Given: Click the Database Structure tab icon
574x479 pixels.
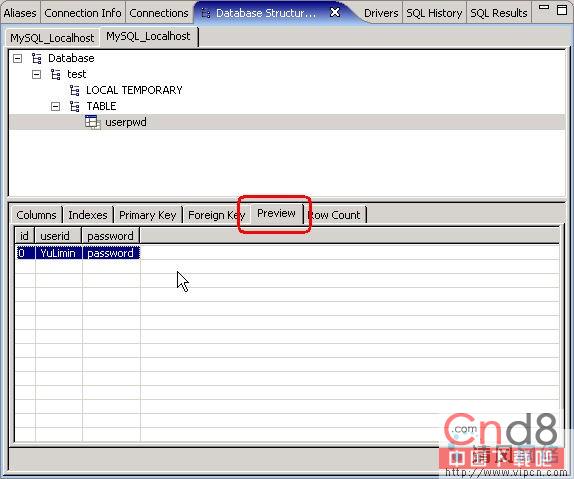Looking at the screenshot, I should (206, 14).
